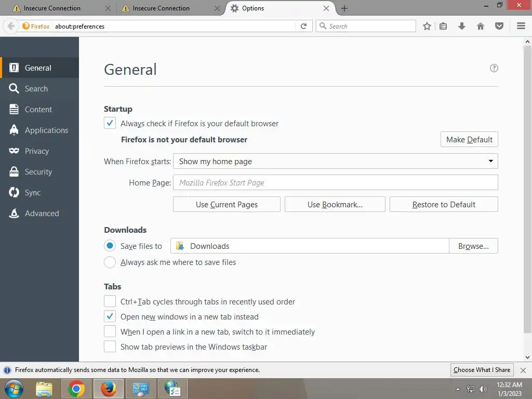Click Use Bookmark... button
Screen dimensions: 532x399
[335, 204]
